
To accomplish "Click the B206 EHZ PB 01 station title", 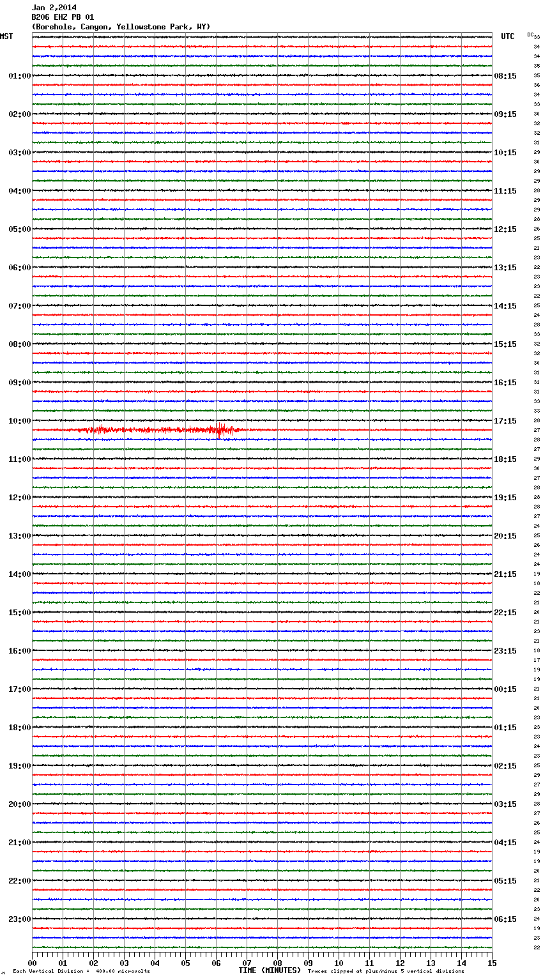I will [63, 17].
